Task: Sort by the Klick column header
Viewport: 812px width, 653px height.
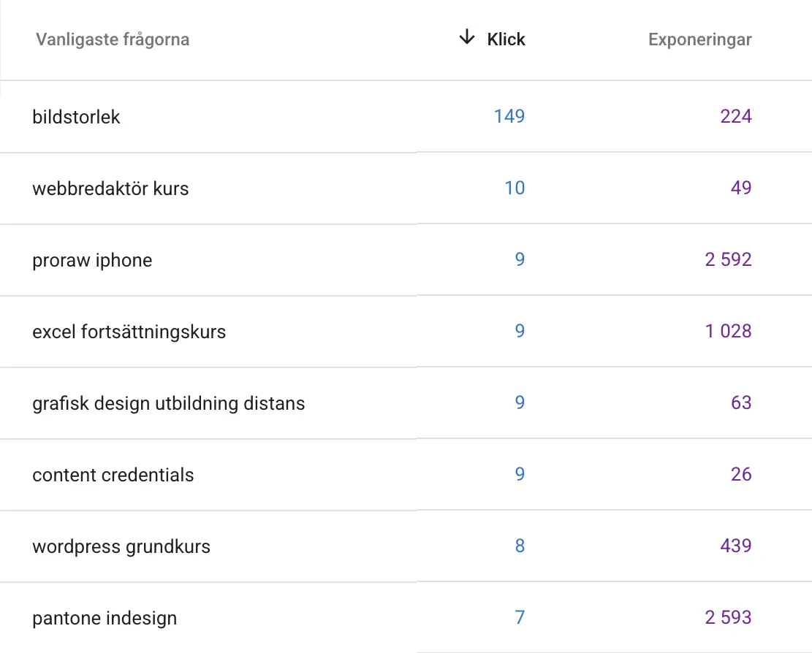Action: [x=506, y=39]
